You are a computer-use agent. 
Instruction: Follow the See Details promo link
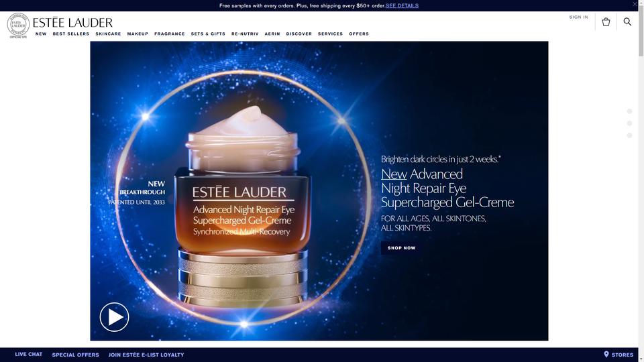coord(402,5)
